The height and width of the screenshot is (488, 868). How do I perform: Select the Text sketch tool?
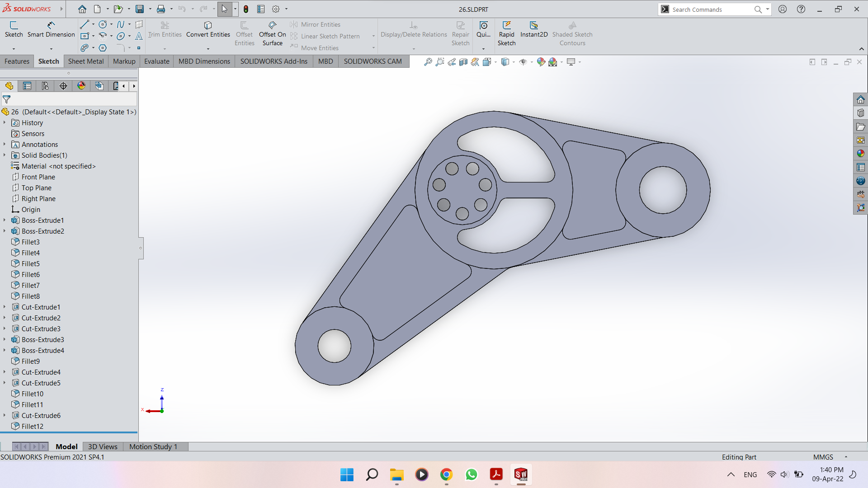[x=139, y=36]
